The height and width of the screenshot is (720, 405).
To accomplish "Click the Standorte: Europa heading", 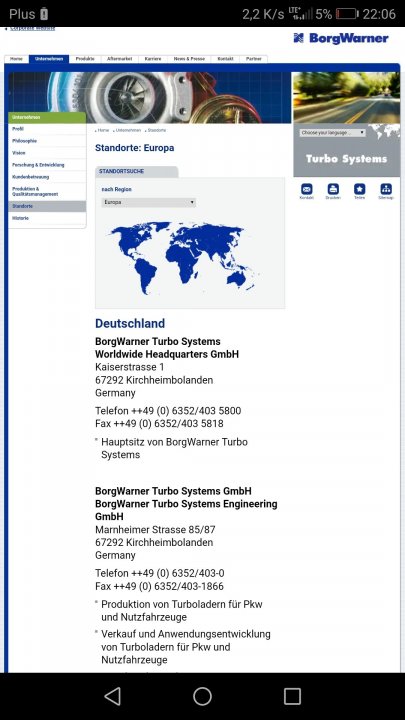I will pos(135,148).
